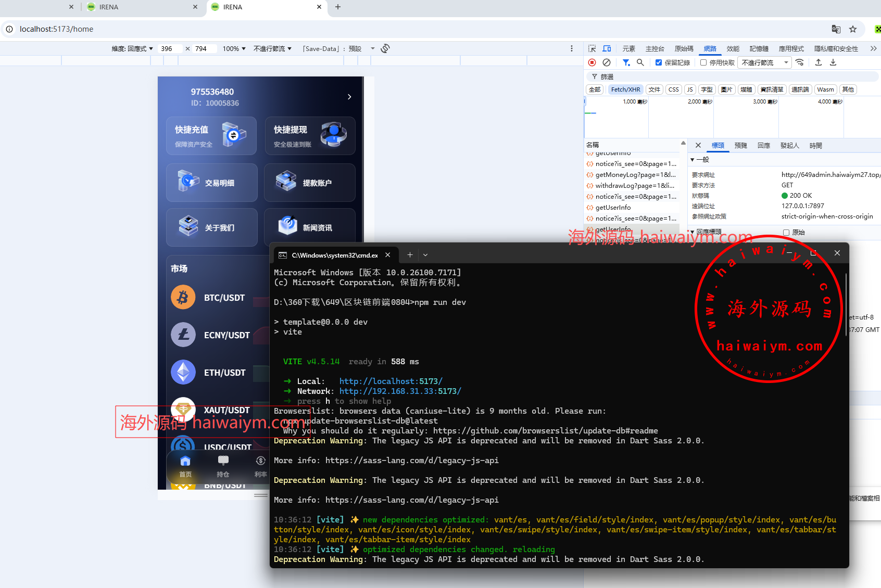Open the 不進行節流 dropdown in network toolbar
Viewport: 881px width, 588px height.
(x=764, y=62)
